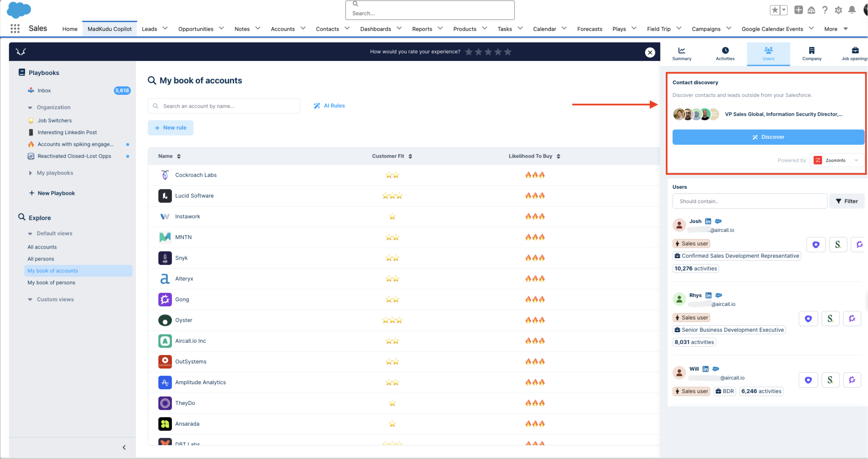Open the notifications bell
Viewport: 868px width, 459px height.
[x=852, y=10]
